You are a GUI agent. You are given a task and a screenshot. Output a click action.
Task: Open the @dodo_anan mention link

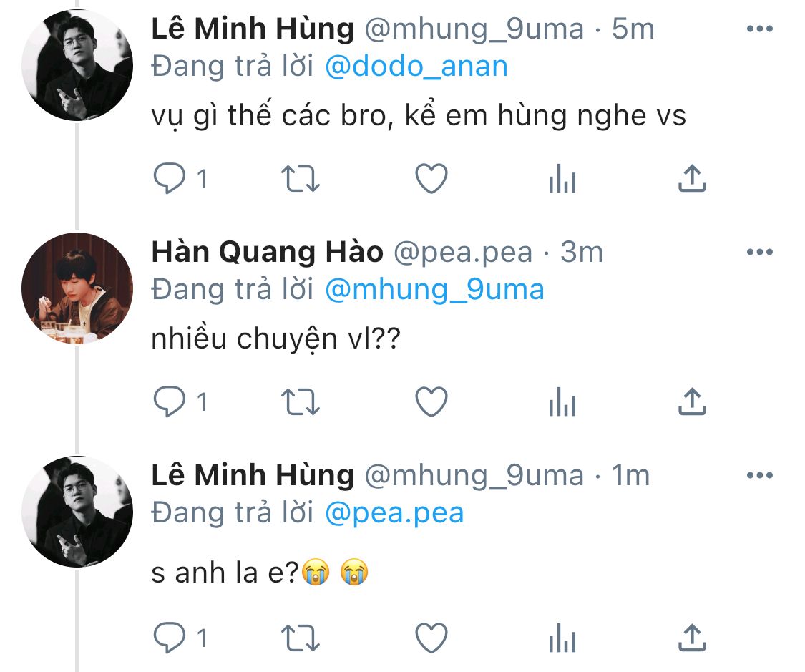[416, 67]
